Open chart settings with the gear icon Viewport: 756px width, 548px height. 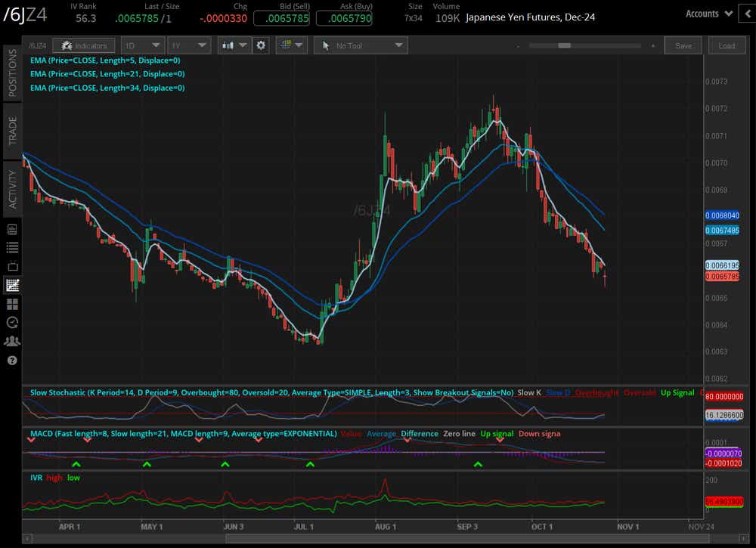click(261, 45)
